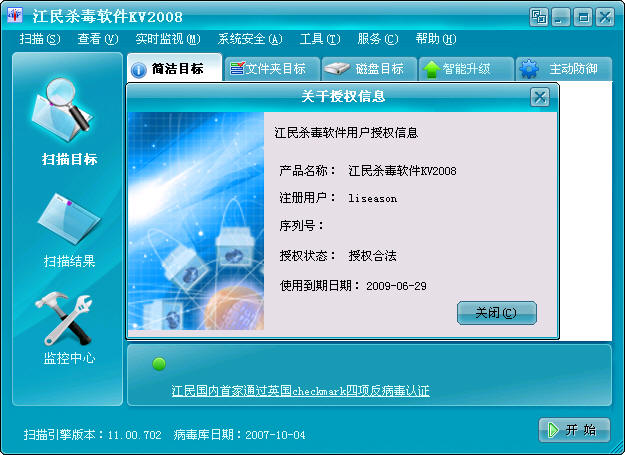
Task: Click the skin switch icon beside the minimize button
Action: pyautogui.click(x=539, y=17)
